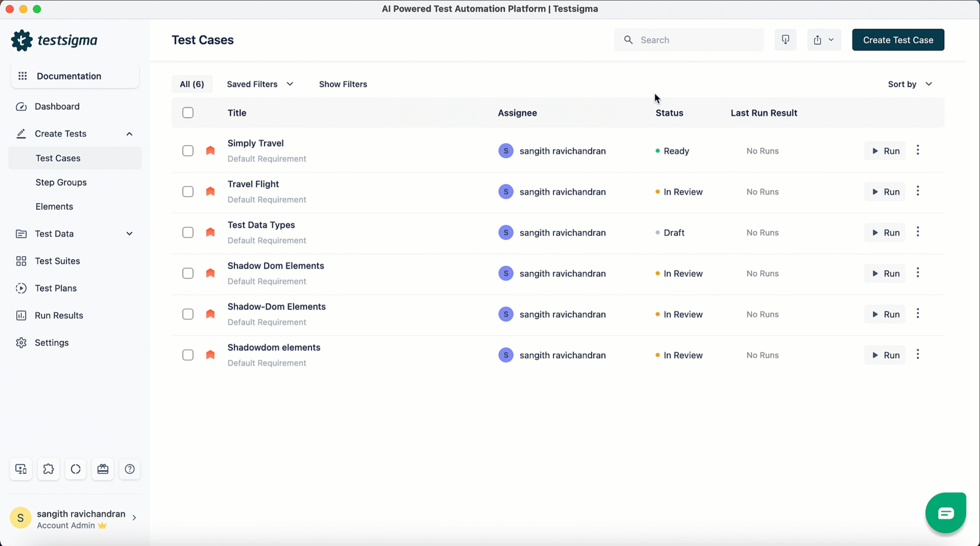Open the Sort by dropdown

pyautogui.click(x=910, y=84)
